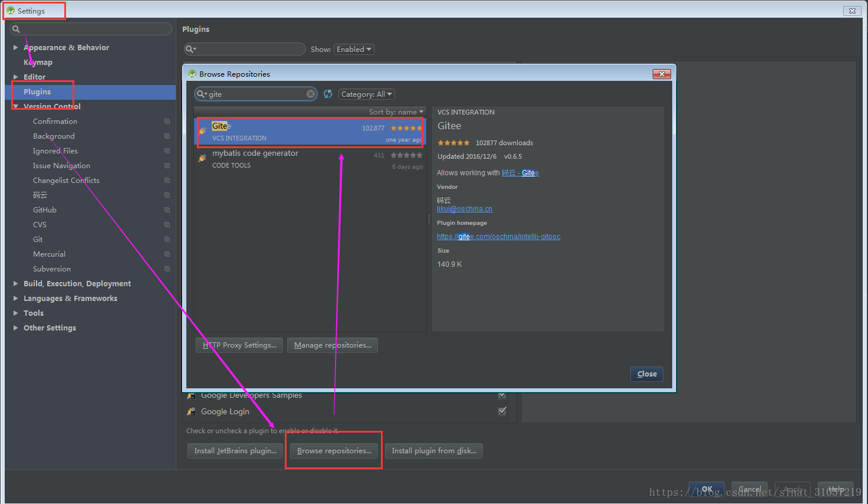This screenshot has width=868, height=504.
Task: Click Close in Browse Repositories dialog
Action: tap(647, 374)
